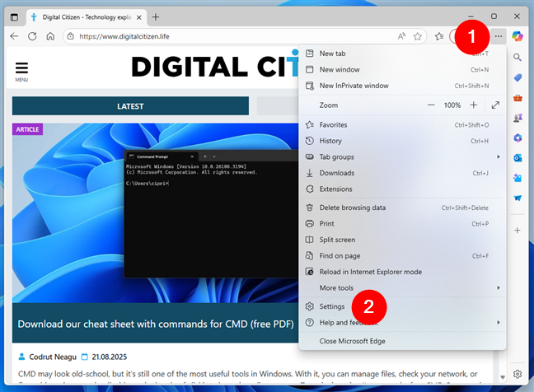Open sidebar Microsoft 365 icon
Screen dimensions: 534x392
(518, 138)
